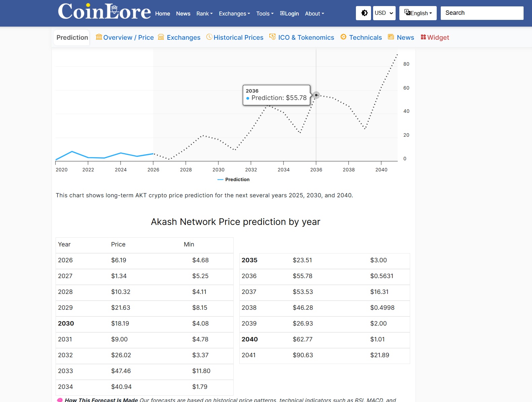Select the $90.63 price for 2041

pos(303,355)
